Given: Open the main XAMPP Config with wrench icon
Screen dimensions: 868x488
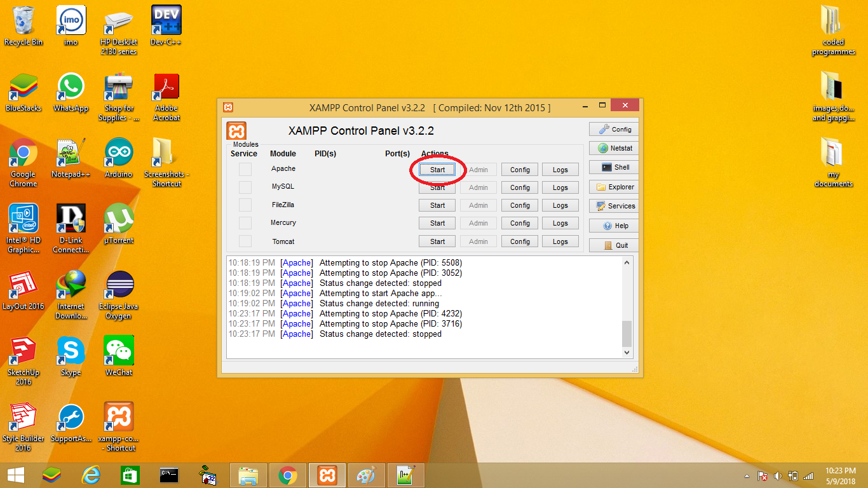Looking at the screenshot, I should tap(613, 129).
